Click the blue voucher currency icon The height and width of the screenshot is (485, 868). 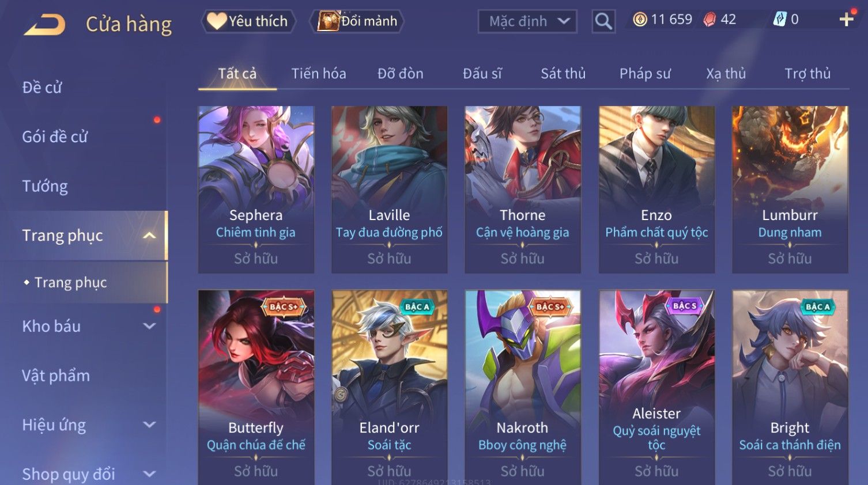pyautogui.click(x=780, y=20)
